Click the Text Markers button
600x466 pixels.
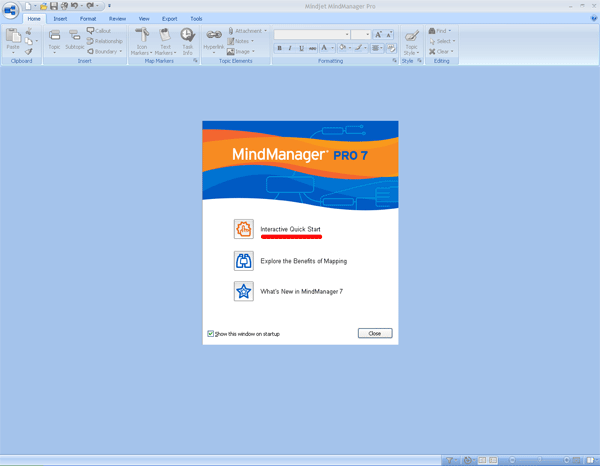[x=165, y=41]
